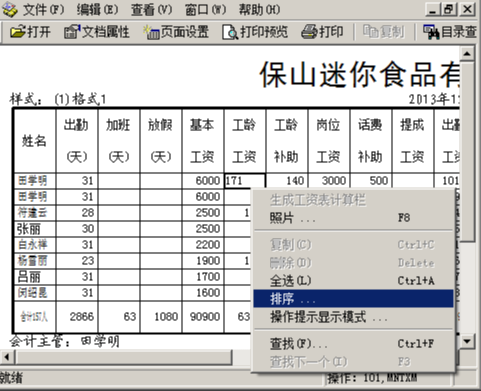Click basic salary 1600 for 闵绍昆

point(208,293)
